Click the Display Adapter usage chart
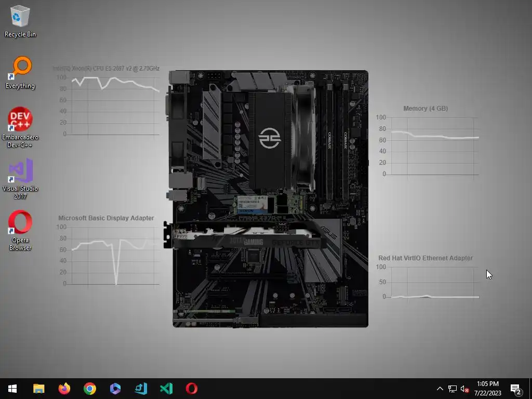532x399 pixels. (108, 256)
